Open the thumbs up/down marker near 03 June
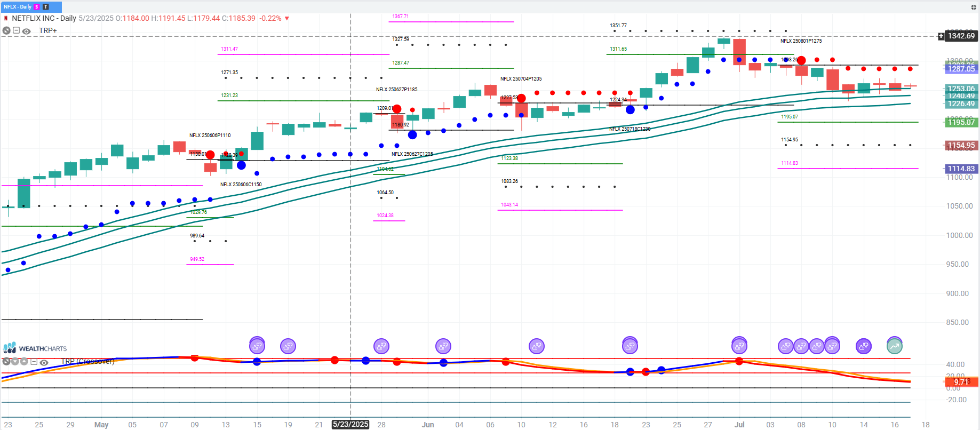 click(443, 346)
